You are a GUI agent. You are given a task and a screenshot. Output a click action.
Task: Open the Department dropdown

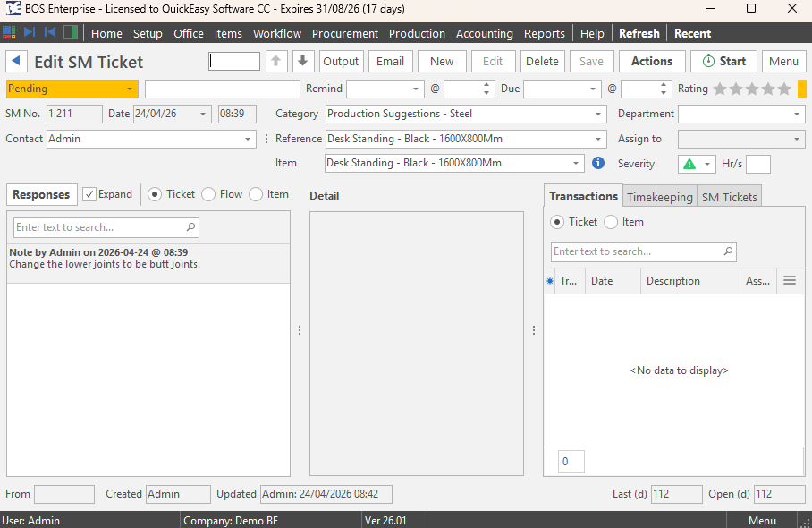[797, 114]
